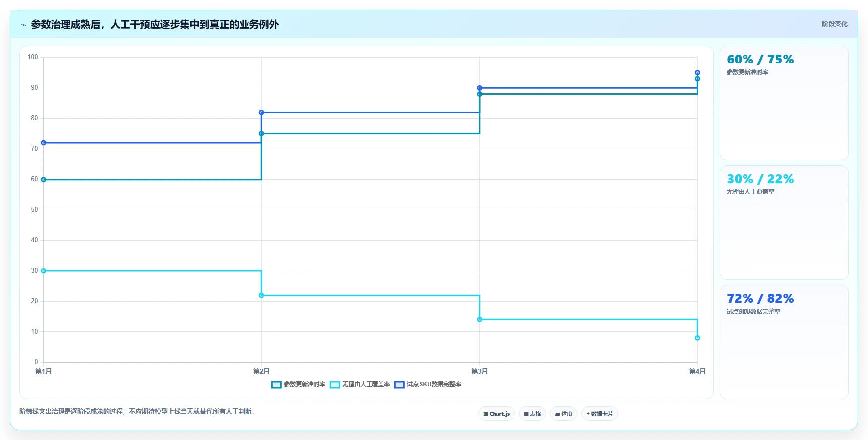Click the chart title 参数治理成熟后…业务例外
Viewport: 868px width, 440px height.
coord(155,24)
